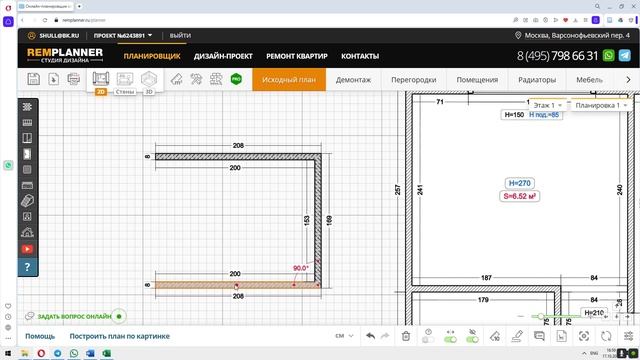The height and width of the screenshot is (360, 640).
Task: Select the door tool in left sidebar
Action: click(27, 154)
